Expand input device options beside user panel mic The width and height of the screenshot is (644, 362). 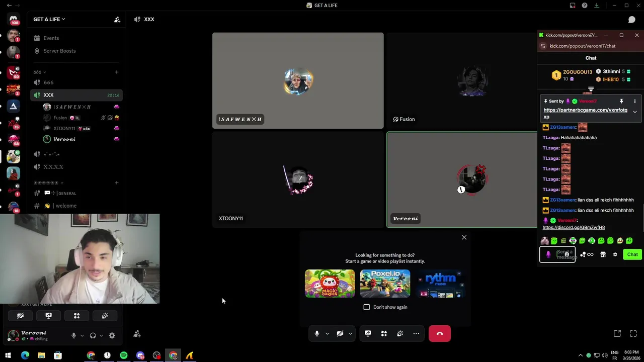82,335
